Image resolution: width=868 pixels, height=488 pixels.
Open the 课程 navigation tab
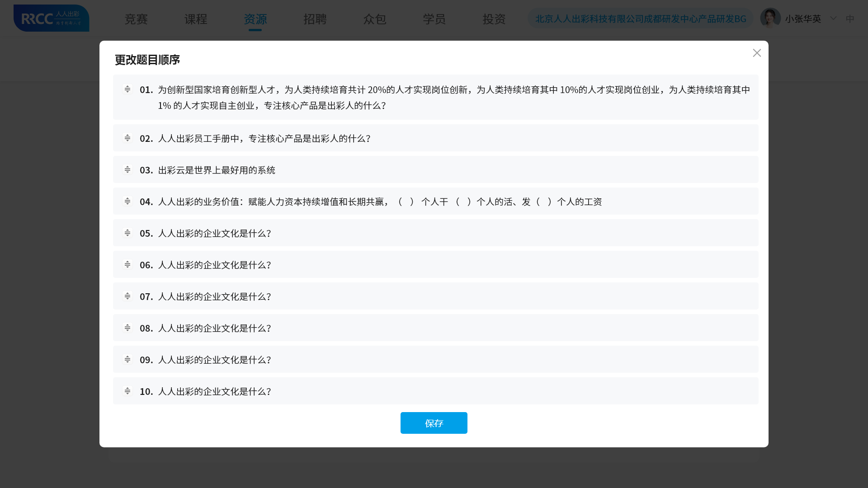click(x=196, y=19)
